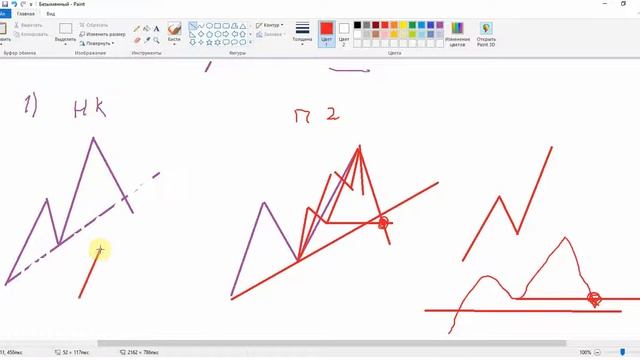Screen dimensions: 640x360
Task: Select the Curve shape
Action: pyautogui.click(x=201, y=26)
